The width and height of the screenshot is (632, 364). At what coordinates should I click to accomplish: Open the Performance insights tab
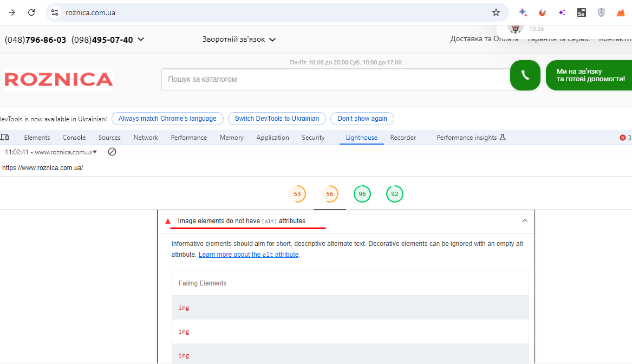coord(466,138)
